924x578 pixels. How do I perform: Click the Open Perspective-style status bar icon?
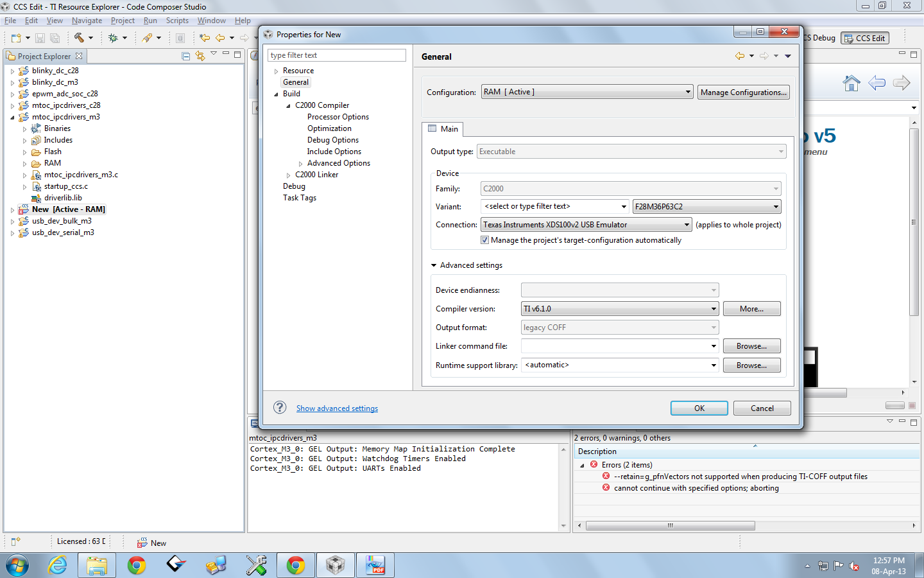(x=16, y=541)
